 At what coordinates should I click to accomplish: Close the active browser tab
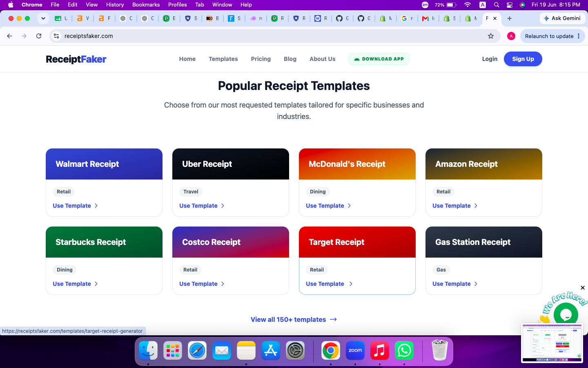pyautogui.click(x=495, y=18)
